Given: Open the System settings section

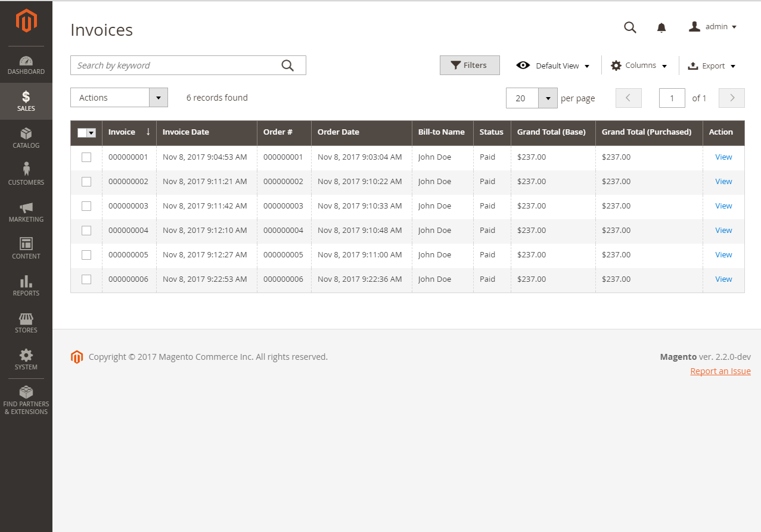Looking at the screenshot, I should point(26,360).
